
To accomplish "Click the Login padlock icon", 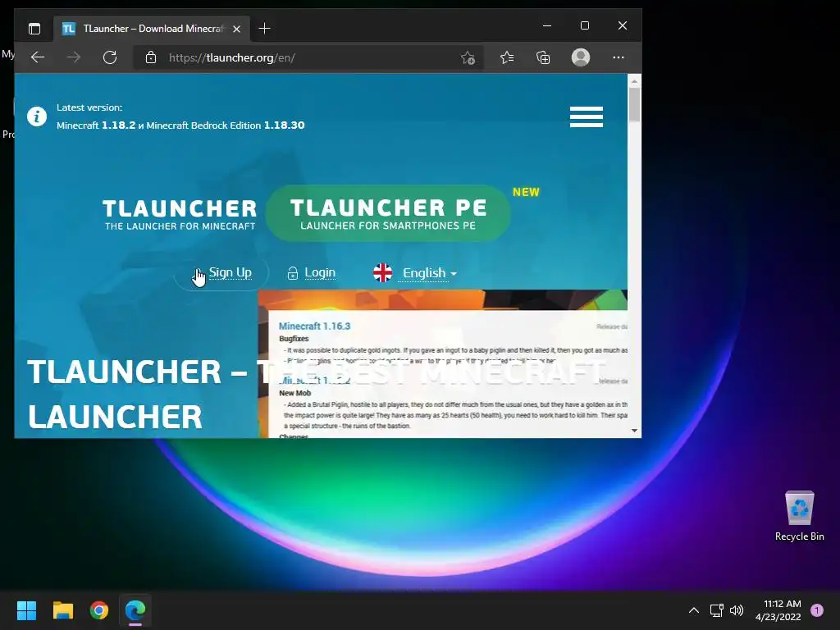I will click(293, 273).
